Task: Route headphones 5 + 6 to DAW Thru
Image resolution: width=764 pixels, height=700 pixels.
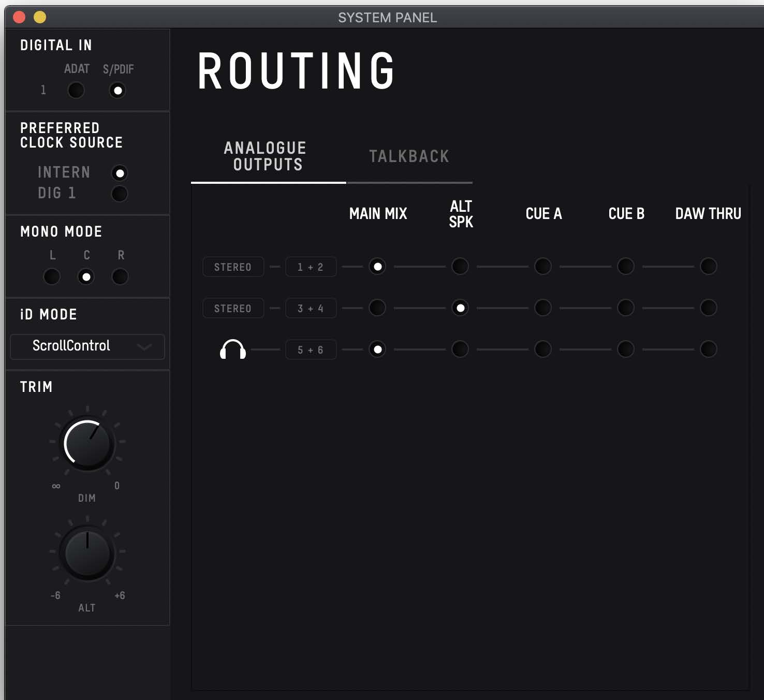Action: click(709, 349)
